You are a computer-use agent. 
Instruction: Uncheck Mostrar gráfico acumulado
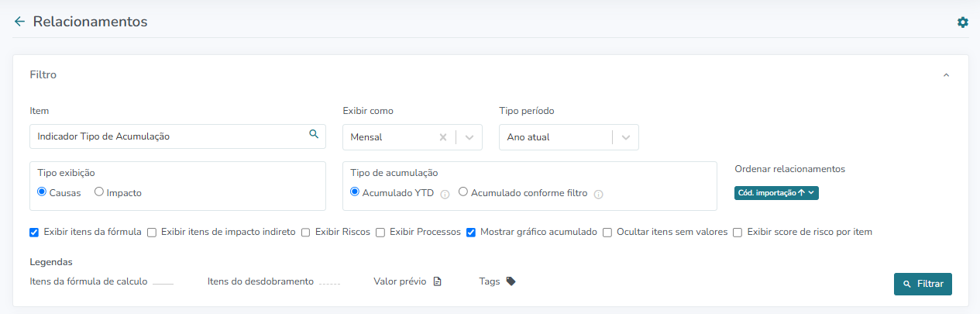tap(471, 232)
